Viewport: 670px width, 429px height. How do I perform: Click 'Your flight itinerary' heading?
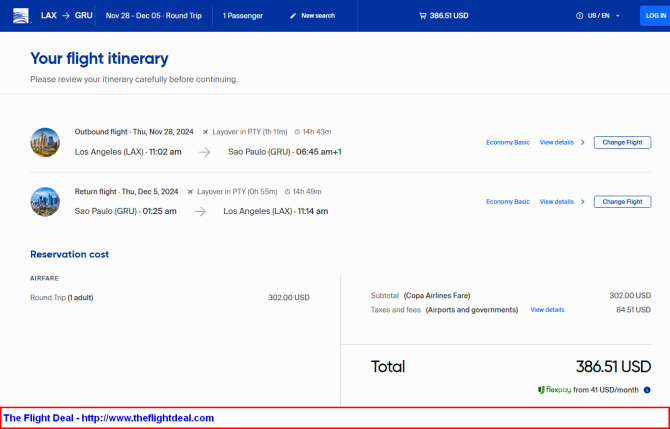tap(99, 59)
